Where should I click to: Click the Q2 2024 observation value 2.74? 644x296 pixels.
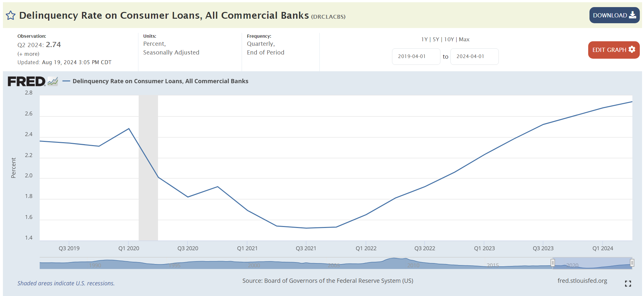pyautogui.click(x=53, y=44)
